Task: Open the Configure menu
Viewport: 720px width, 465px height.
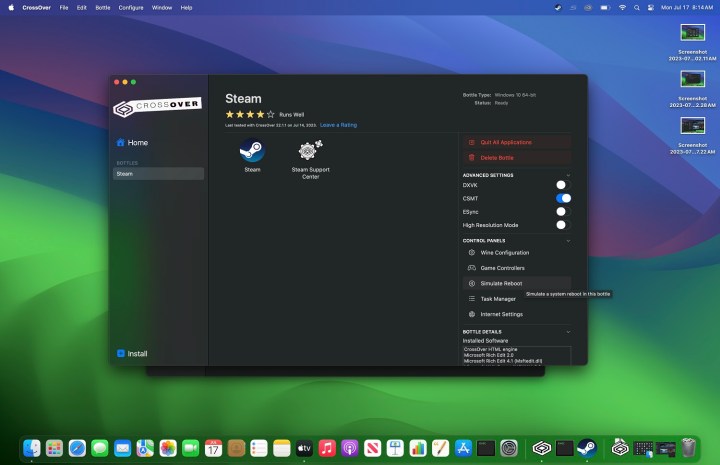Action: click(131, 8)
